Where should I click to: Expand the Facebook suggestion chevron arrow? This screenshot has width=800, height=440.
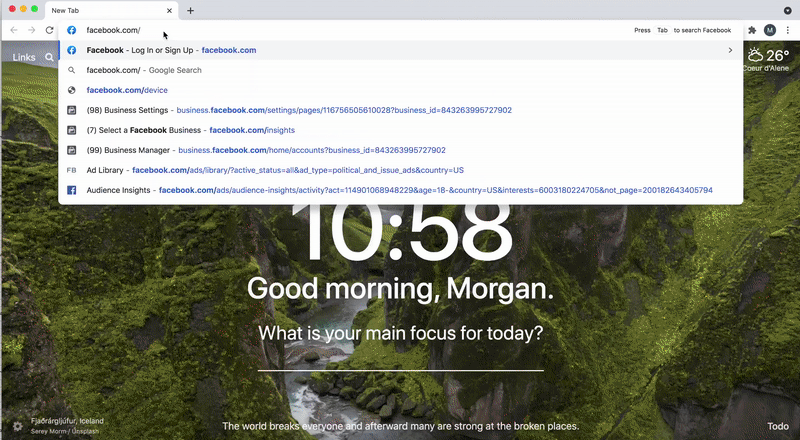(x=730, y=50)
